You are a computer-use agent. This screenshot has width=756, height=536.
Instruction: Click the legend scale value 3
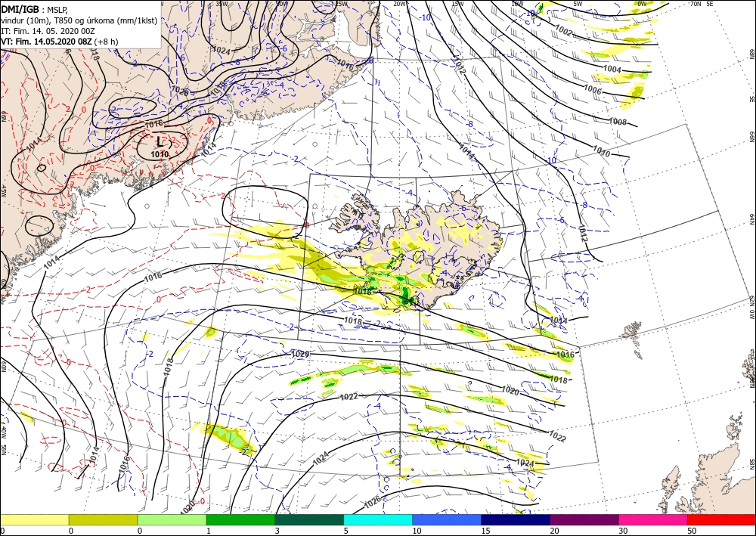(x=277, y=531)
